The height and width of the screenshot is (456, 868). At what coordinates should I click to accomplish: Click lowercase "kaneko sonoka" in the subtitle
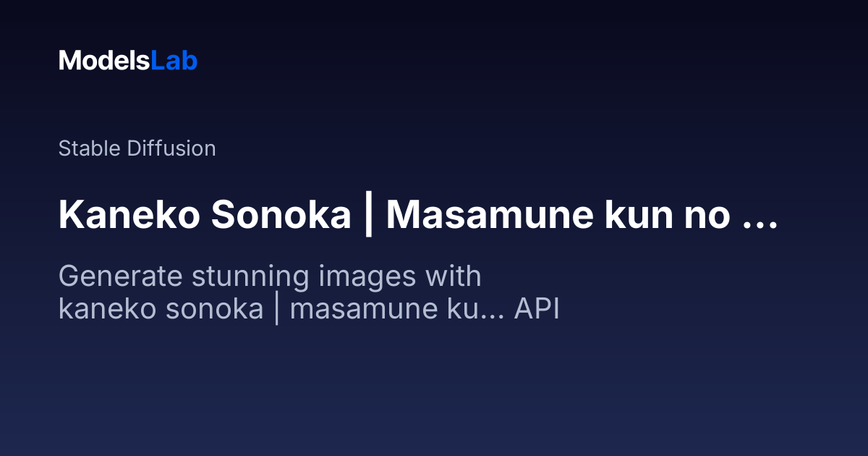point(161,309)
